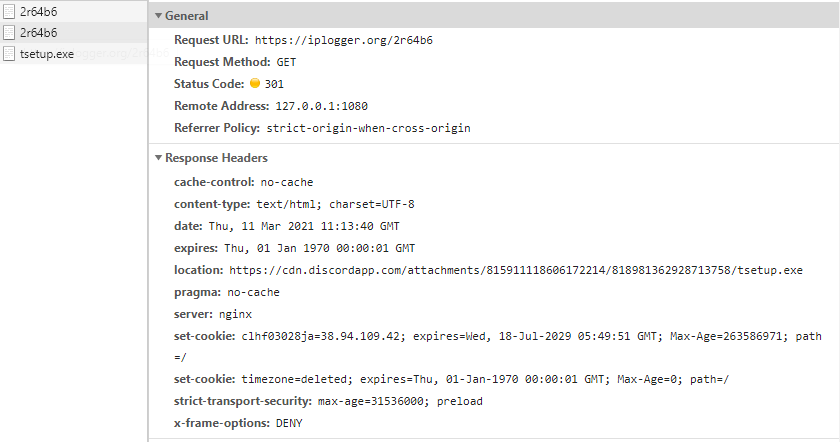Click the x-frame-options value DENY
The image size is (840, 442).
click(289, 424)
